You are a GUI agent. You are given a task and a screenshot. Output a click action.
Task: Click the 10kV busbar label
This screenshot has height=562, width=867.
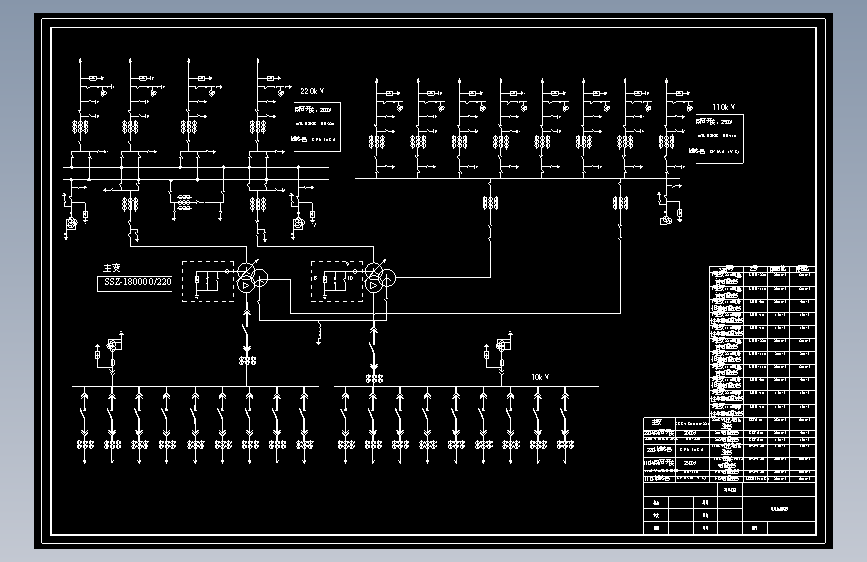pos(540,377)
